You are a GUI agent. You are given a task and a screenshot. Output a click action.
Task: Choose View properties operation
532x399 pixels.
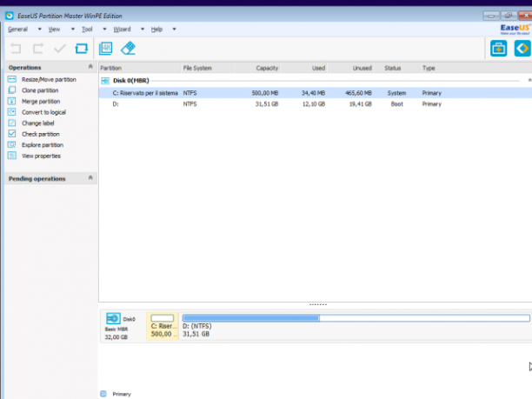tap(41, 156)
